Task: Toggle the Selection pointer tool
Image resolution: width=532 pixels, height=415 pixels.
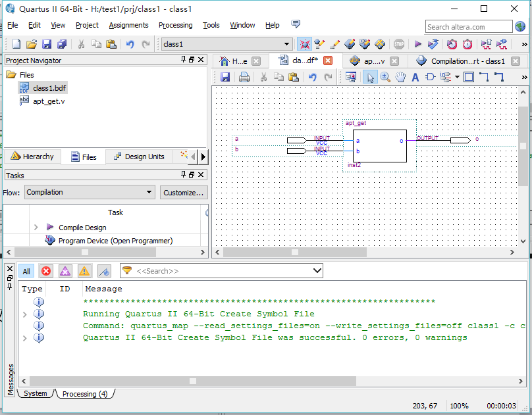Action: point(370,77)
